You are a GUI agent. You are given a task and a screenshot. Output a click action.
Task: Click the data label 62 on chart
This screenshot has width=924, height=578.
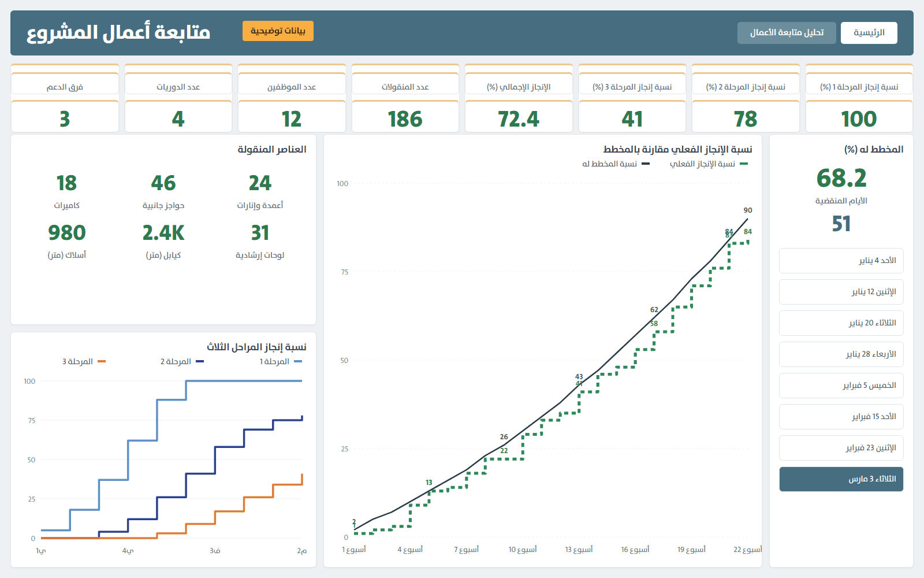(x=654, y=310)
